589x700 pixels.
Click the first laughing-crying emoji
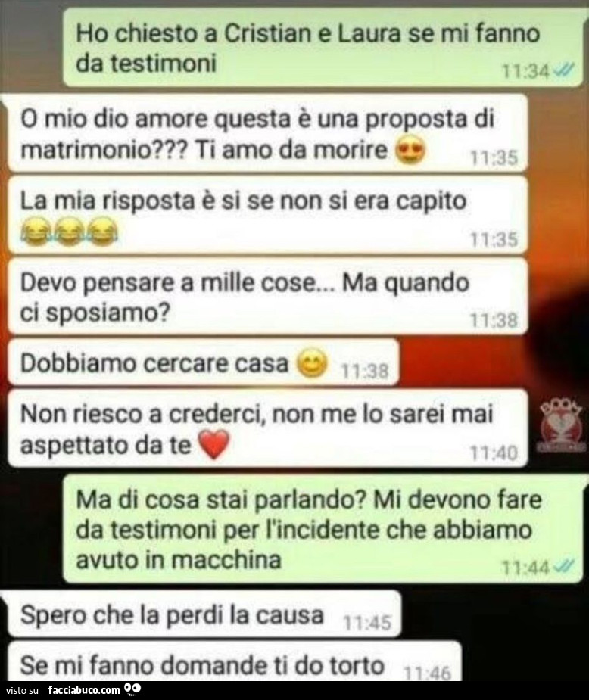36,231
